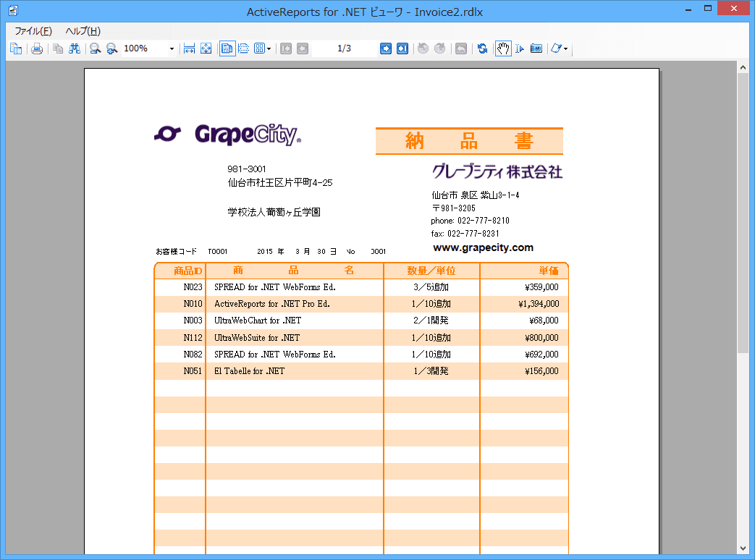Click product ID N023
The width and height of the screenshot is (755, 560).
193,287
